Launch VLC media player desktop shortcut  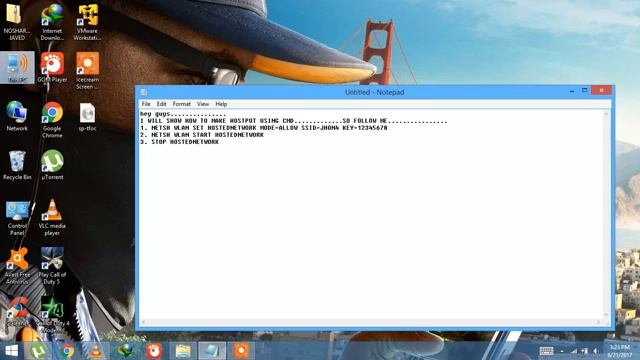point(52,217)
